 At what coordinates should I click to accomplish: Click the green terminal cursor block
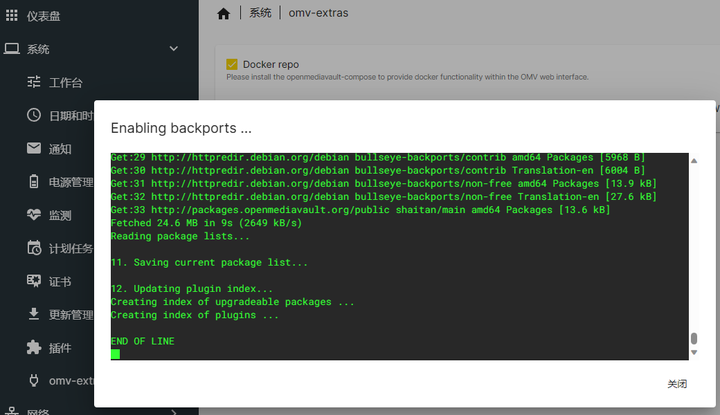tap(115, 354)
